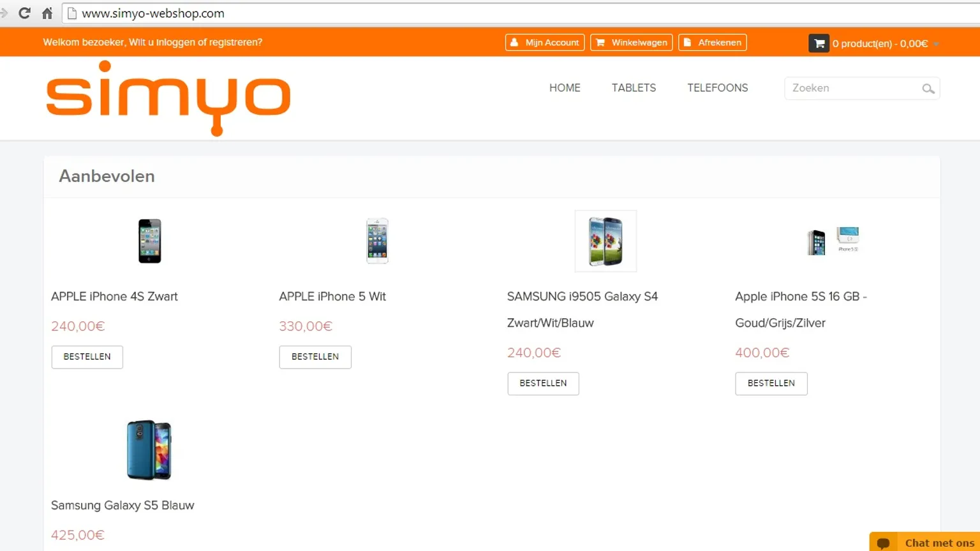Order the APPLE iPhone 4S Zwart
Image resolution: width=980 pixels, height=551 pixels.
point(87,357)
